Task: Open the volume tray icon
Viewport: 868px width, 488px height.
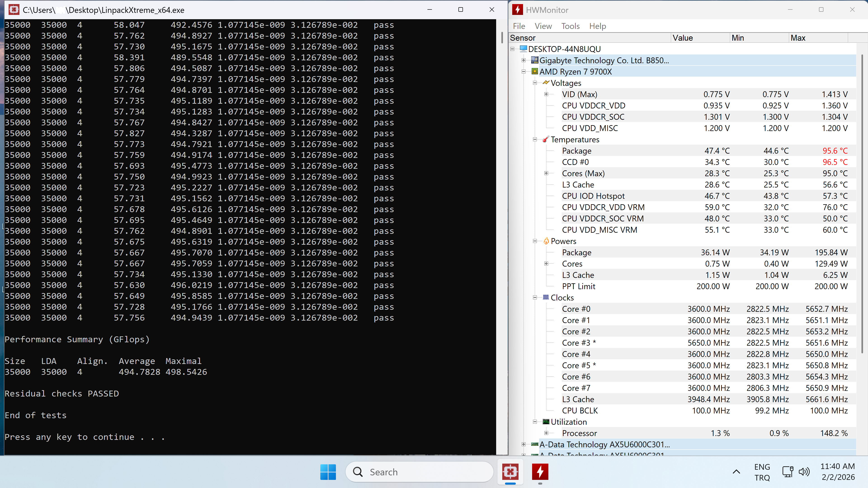Action: pyautogui.click(x=804, y=472)
